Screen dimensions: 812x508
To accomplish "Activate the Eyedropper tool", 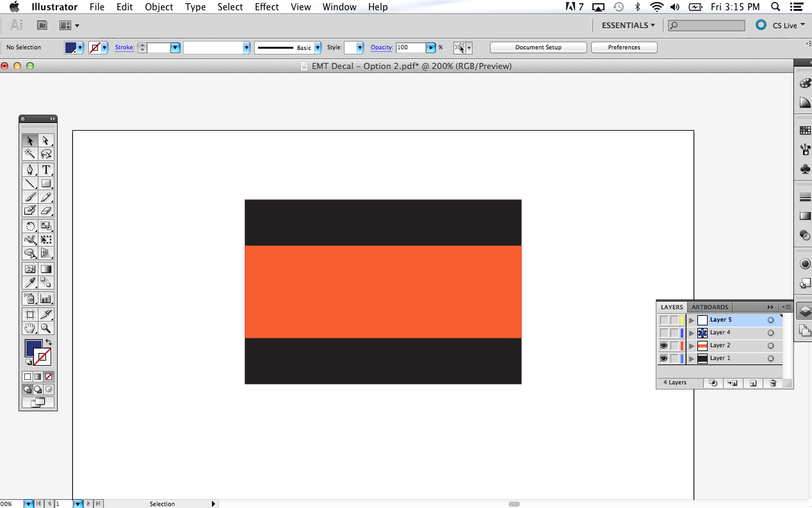I will point(29,283).
